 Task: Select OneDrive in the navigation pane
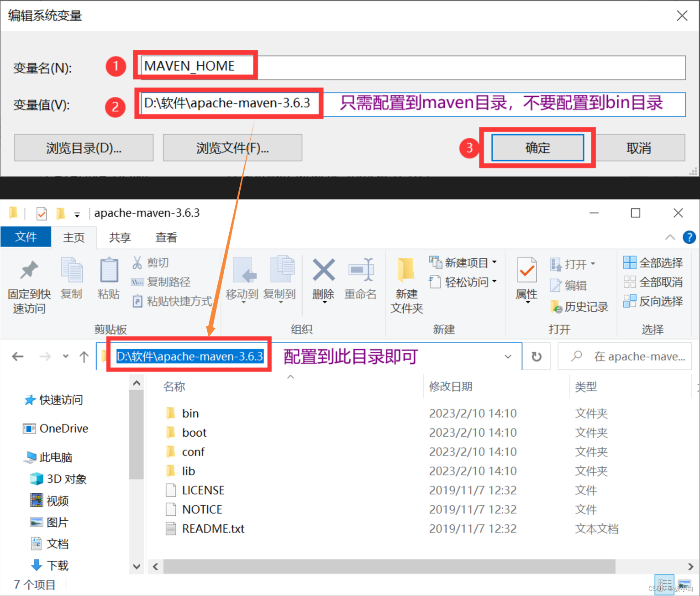(x=56, y=429)
